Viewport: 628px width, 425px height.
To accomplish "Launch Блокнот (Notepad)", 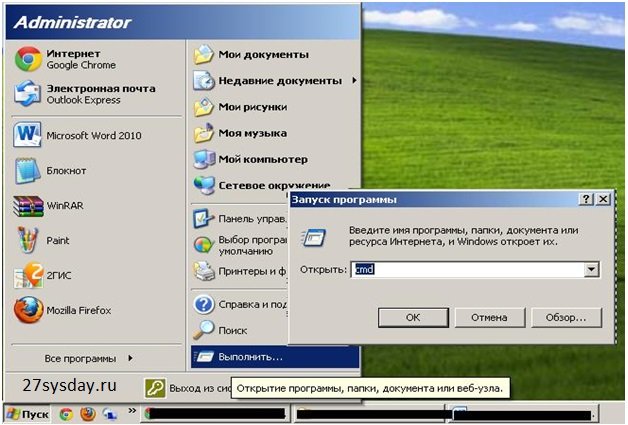I will click(65, 171).
